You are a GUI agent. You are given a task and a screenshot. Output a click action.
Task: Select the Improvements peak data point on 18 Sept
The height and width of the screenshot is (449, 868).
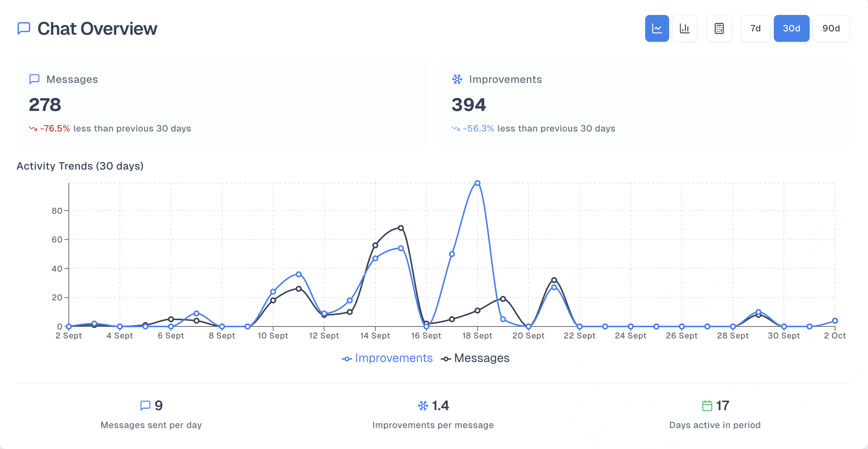(x=477, y=183)
